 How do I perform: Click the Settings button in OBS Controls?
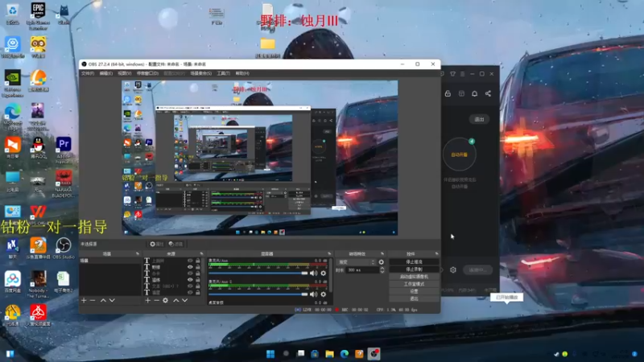tap(414, 291)
